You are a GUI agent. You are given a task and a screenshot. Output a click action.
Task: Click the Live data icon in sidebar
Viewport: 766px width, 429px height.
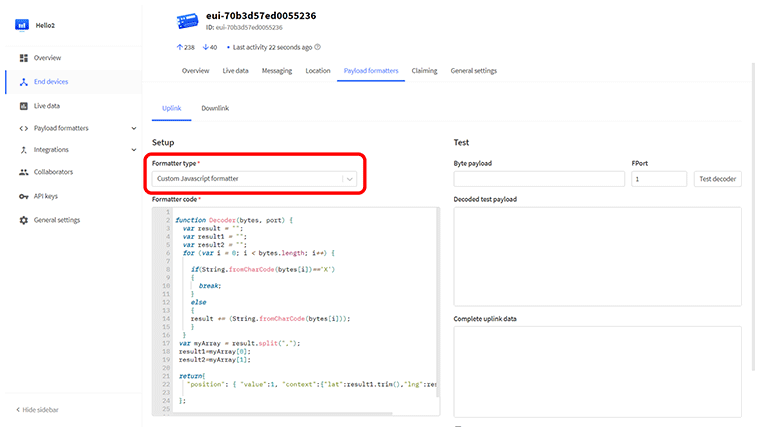[x=23, y=105]
